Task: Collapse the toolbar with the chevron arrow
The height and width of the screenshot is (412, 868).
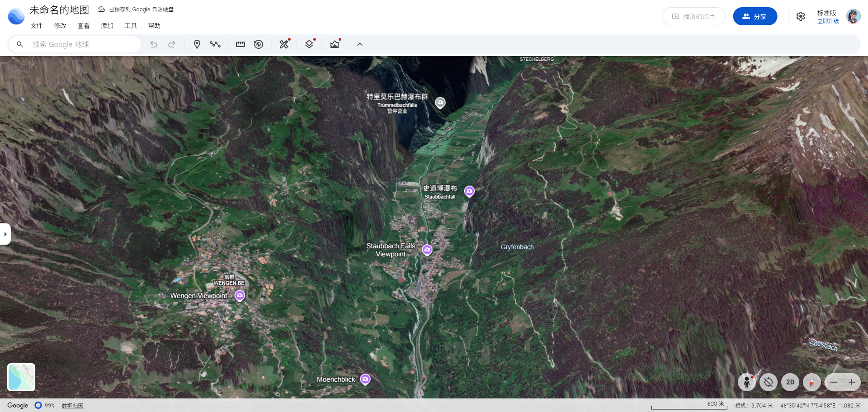Action: click(360, 44)
